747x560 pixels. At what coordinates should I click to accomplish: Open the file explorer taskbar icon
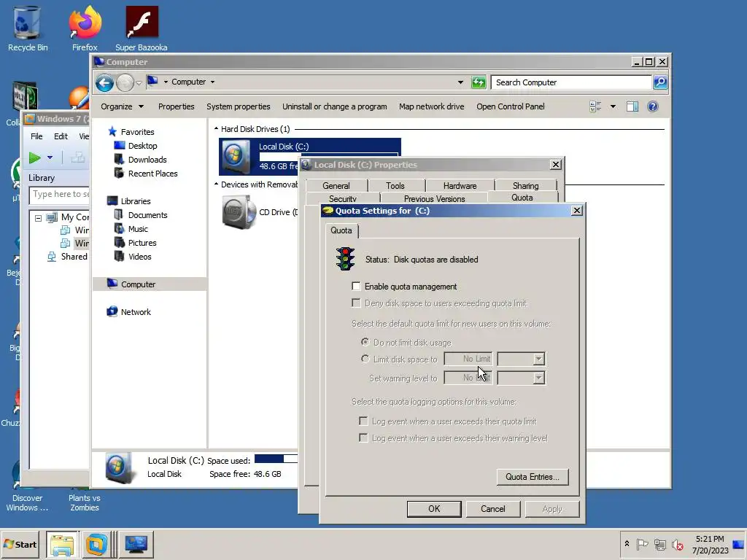(x=63, y=544)
